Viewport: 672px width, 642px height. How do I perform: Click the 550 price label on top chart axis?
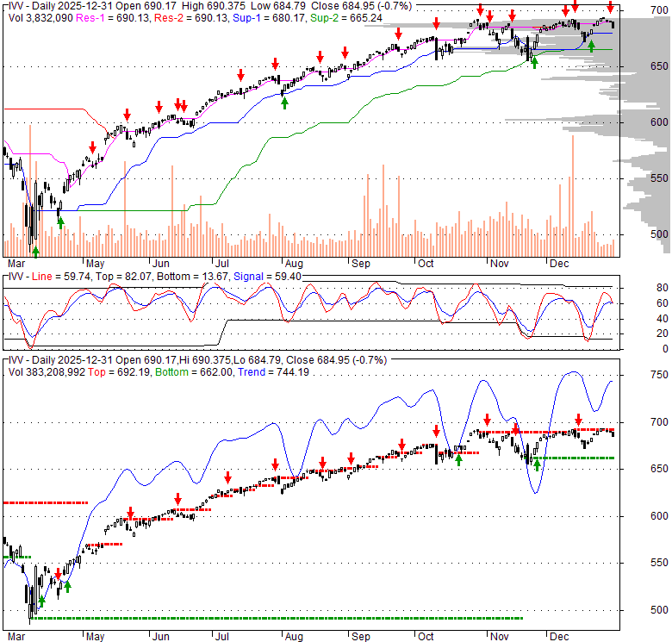pos(659,178)
